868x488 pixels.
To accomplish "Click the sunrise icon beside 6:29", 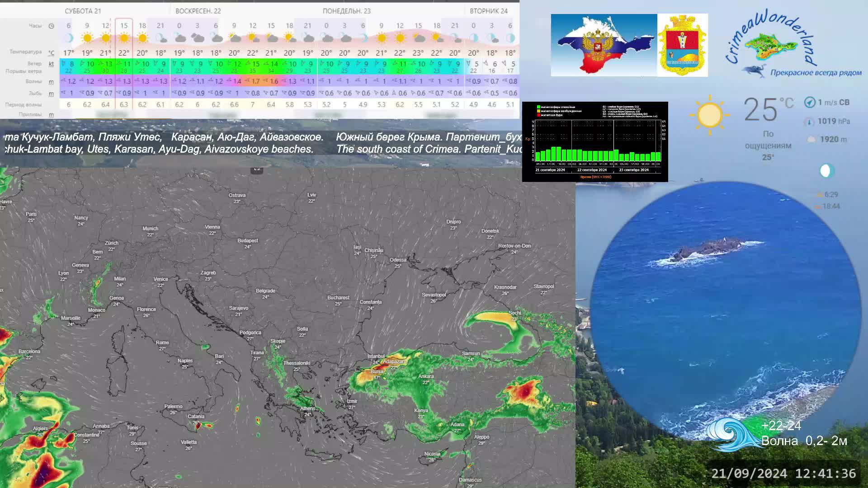I will click(819, 195).
